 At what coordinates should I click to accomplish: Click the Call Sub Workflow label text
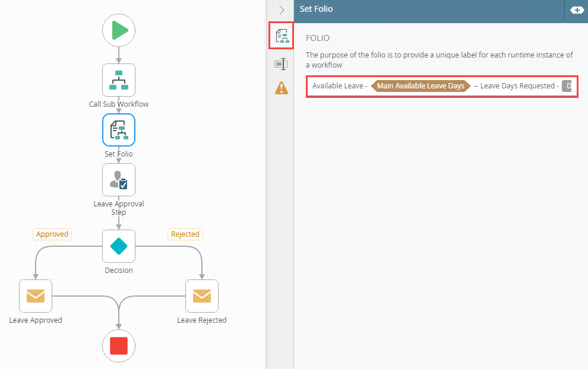tap(119, 104)
